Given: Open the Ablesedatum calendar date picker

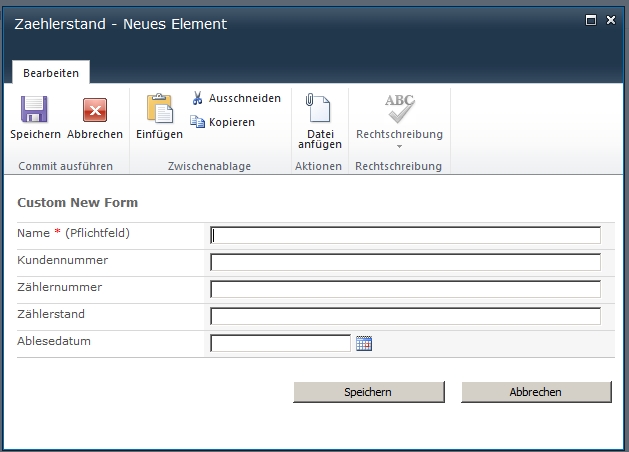Looking at the screenshot, I should point(364,344).
